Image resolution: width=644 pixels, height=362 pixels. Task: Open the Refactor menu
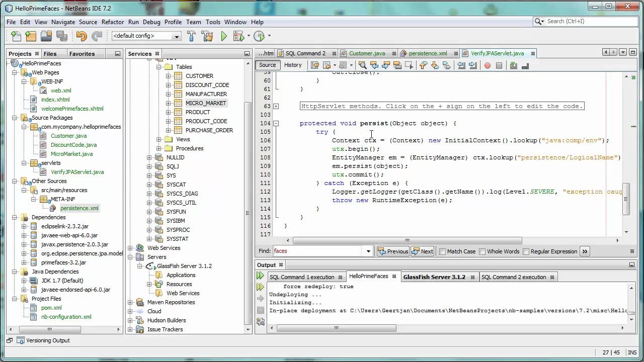[112, 22]
